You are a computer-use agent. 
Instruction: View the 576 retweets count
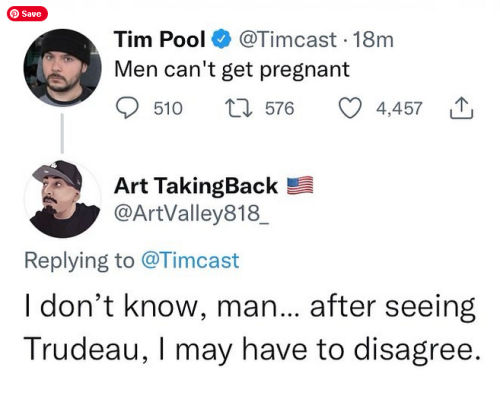tap(280, 108)
